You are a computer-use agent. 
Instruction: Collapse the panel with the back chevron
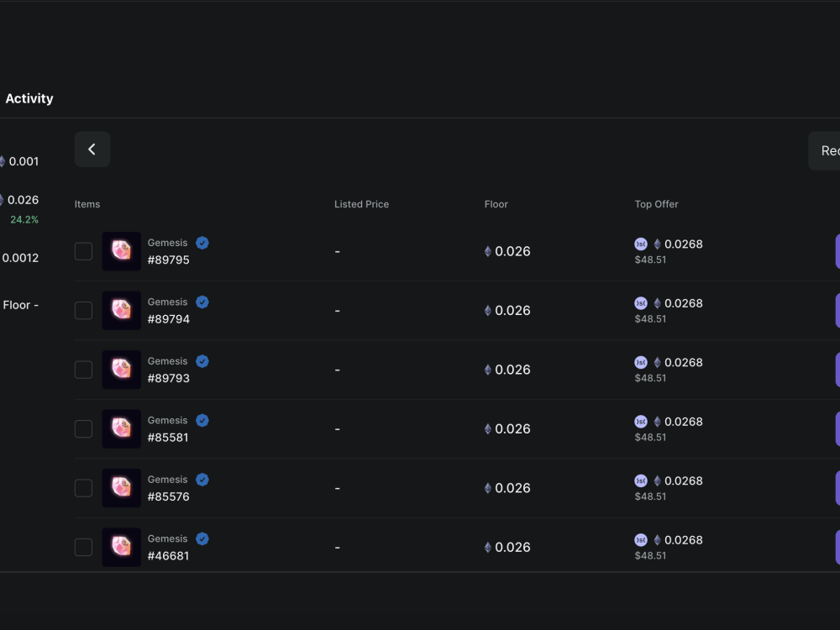[x=92, y=149]
